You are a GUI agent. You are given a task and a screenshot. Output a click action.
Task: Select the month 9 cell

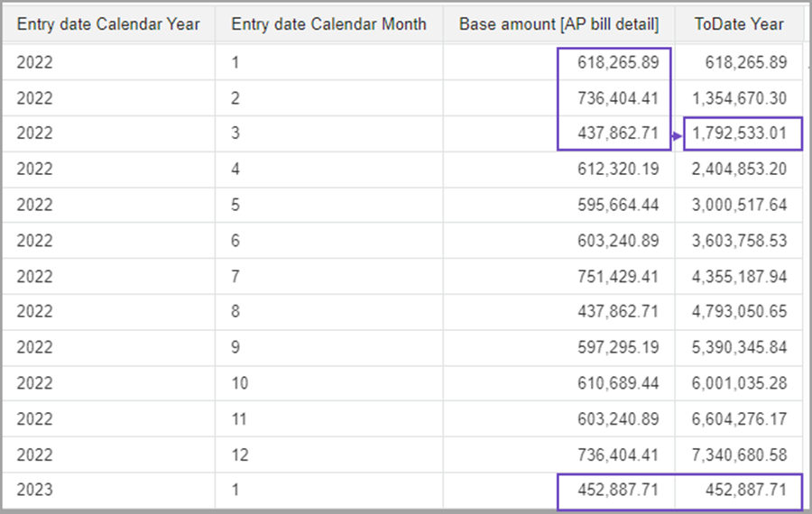click(x=235, y=348)
